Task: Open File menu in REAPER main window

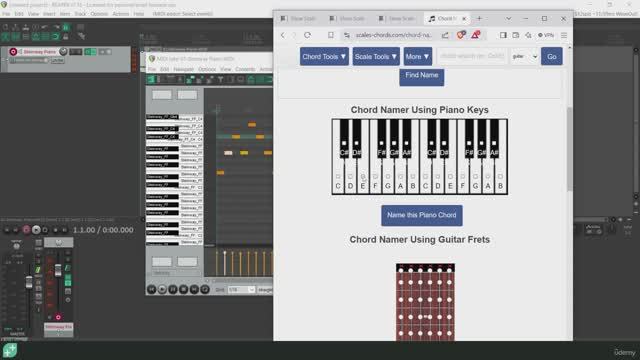Action: pyautogui.click(x=6, y=13)
